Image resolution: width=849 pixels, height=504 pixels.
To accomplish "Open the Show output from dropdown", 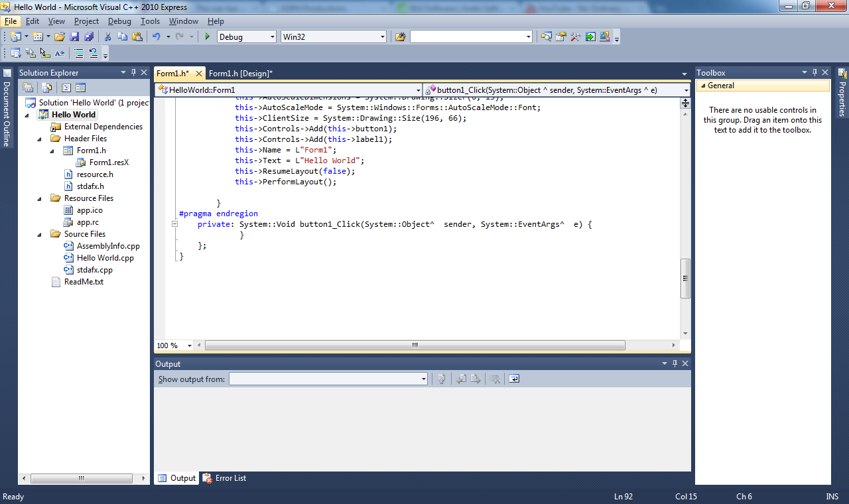I will click(424, 379).
